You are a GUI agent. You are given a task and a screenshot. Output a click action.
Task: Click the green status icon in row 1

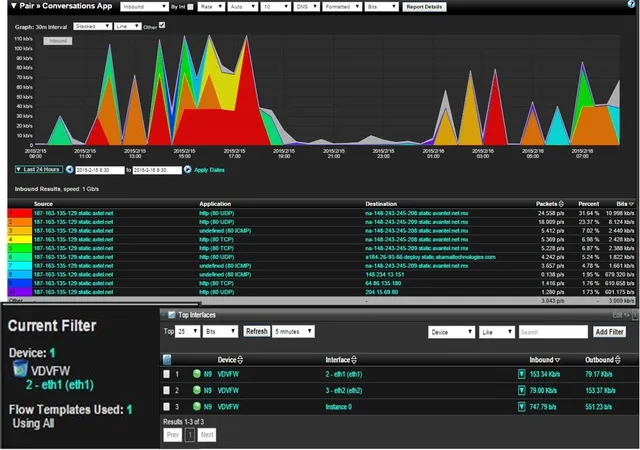click(196, 374)
